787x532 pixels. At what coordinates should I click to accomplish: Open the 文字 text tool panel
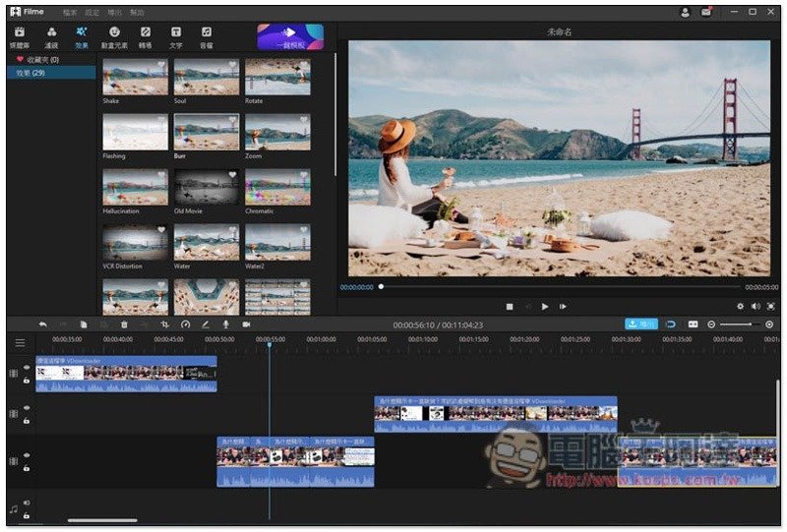(x=176, y=37)
